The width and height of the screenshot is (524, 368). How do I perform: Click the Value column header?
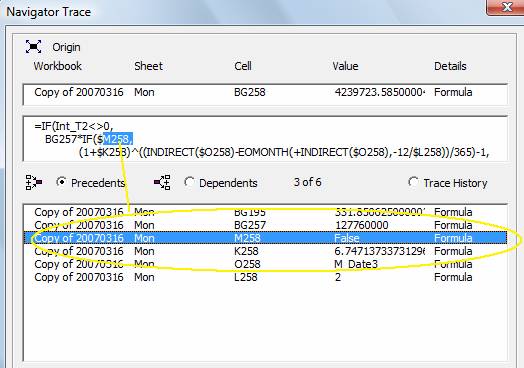coord(345,66)
